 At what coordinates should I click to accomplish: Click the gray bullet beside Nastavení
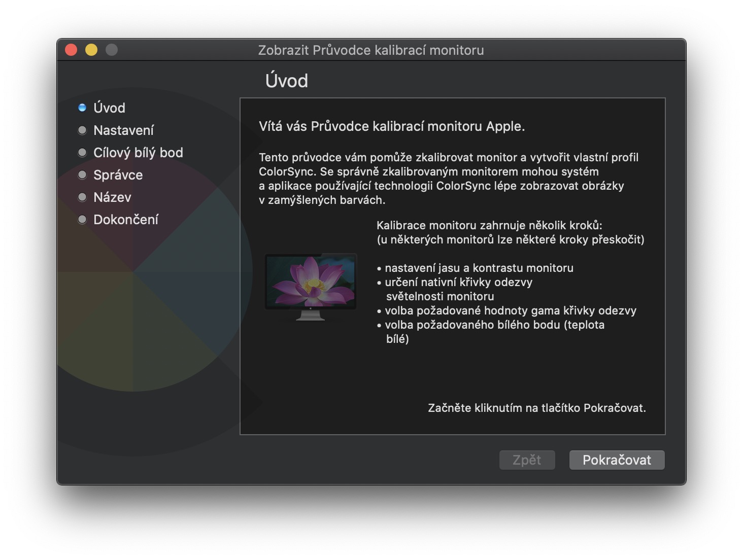[x=82, y=130]
